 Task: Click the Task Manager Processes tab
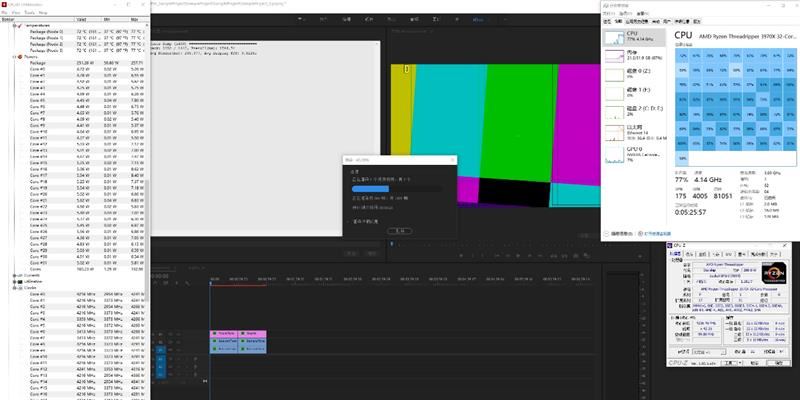(x=607, y=21)
